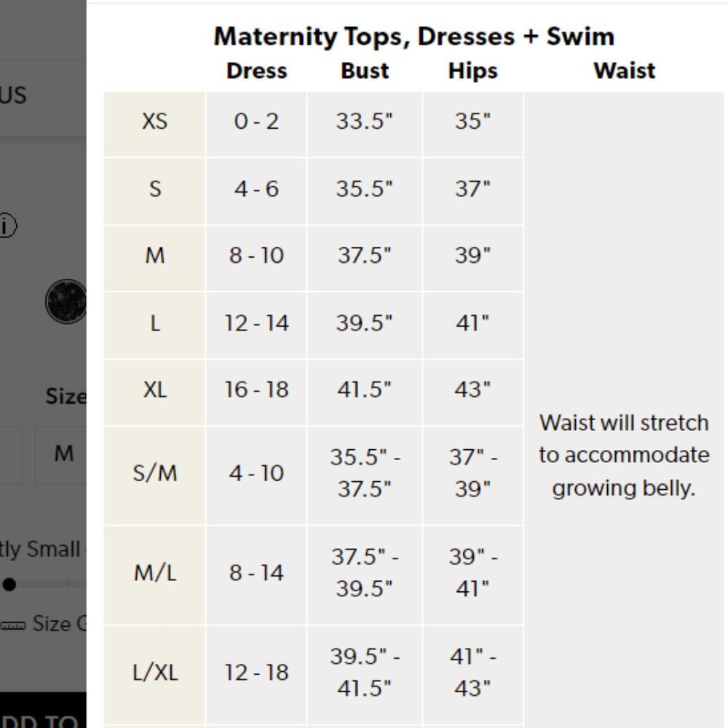Image resolution: width=728 pixels, height=728 pixels.
Task: Select the S/M row label
Action: [x=154, y=473]
